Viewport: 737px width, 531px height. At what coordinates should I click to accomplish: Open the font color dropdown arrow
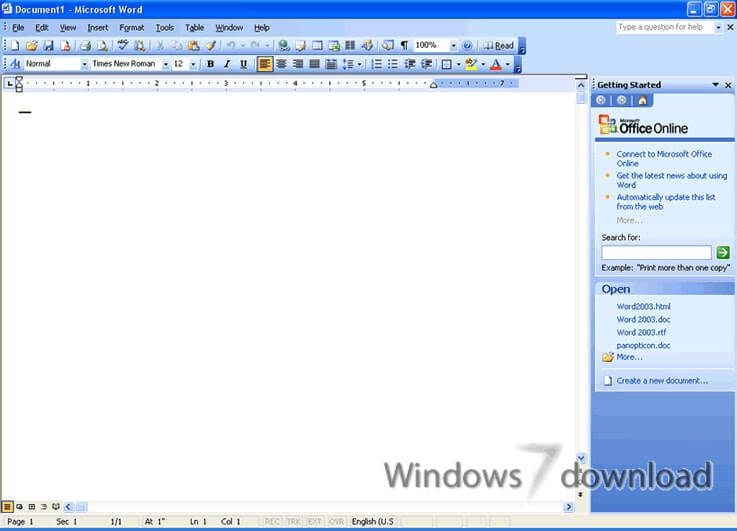(x=508, y=64)
